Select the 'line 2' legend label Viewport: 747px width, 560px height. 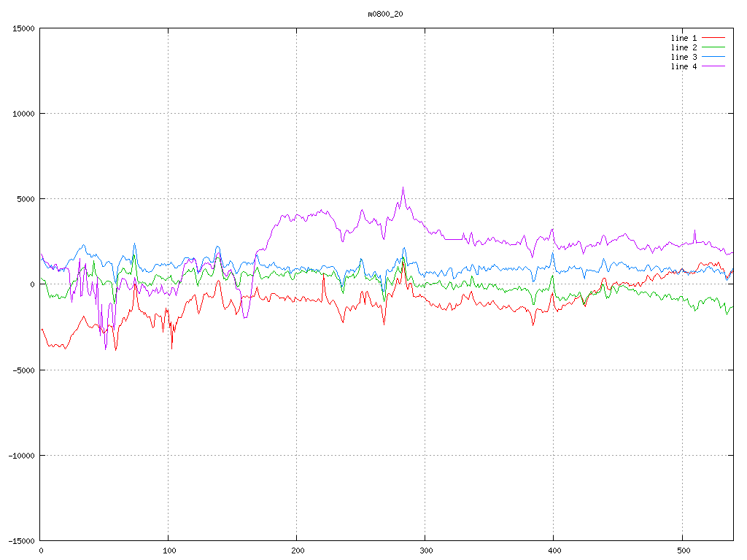point(684,47)
